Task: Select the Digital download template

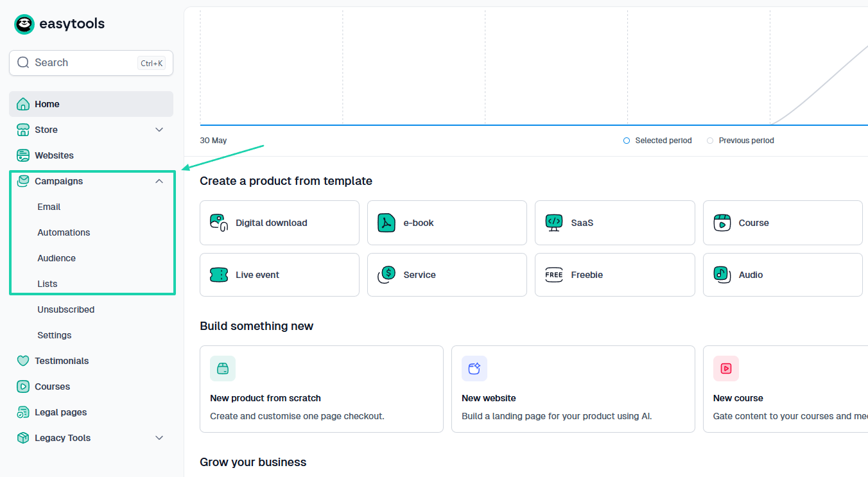Action: [279, 223]
